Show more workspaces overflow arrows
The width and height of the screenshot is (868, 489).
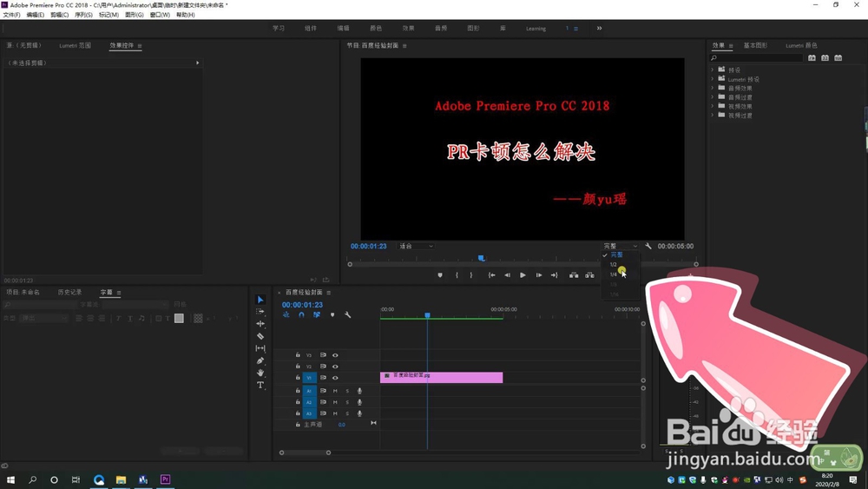[599, 29]
